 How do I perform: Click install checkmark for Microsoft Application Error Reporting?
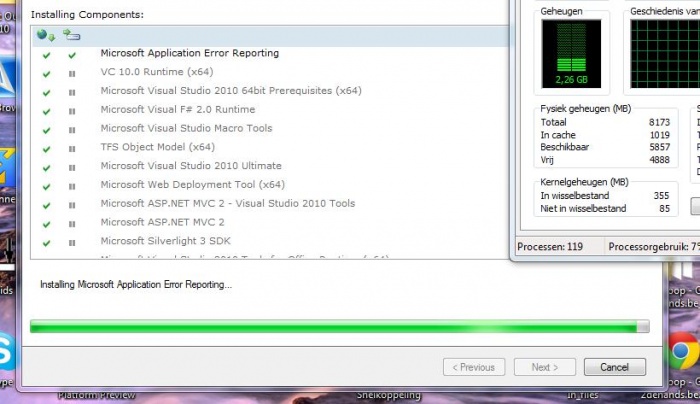(72, 55)
